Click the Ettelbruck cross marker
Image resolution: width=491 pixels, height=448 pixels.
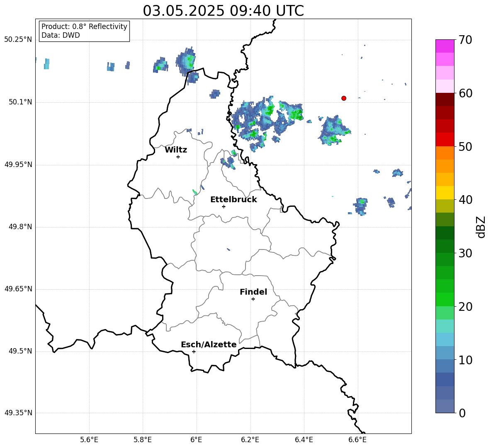pos(224,206)
